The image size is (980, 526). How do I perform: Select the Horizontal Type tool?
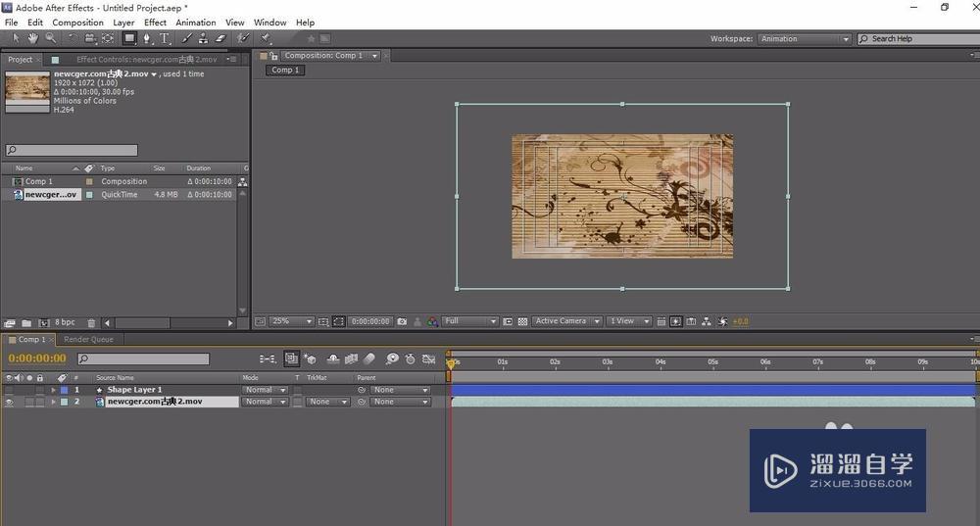165,39
